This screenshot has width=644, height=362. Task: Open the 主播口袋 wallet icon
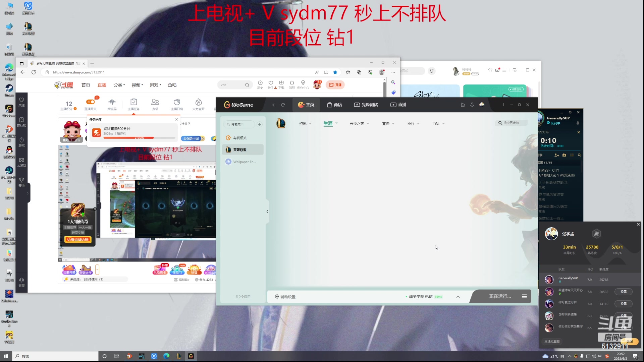click(177, 102)
